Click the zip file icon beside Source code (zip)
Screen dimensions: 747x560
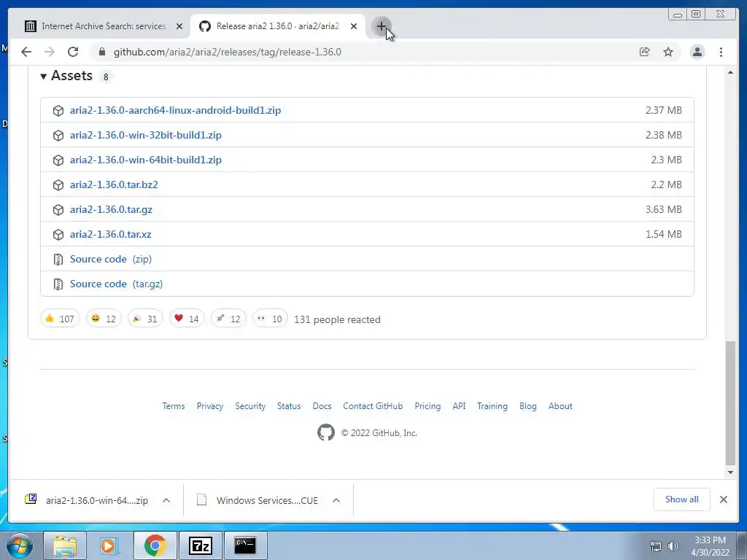[58, 260]
